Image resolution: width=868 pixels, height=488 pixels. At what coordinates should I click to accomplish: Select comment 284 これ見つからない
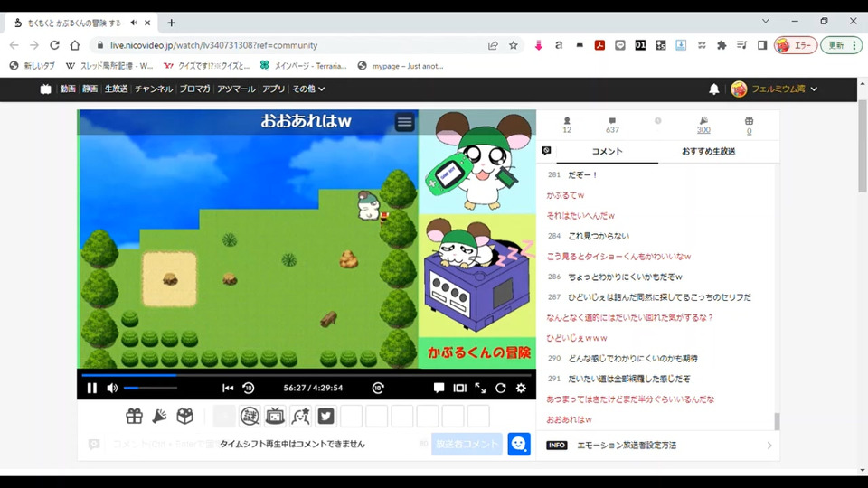click(x=599, y=236)
